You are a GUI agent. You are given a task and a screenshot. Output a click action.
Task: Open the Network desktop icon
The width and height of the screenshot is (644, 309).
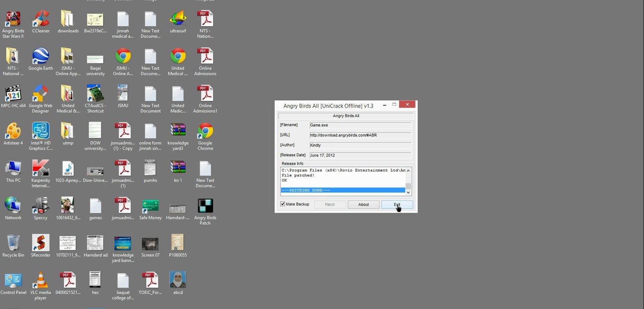click(x=13, y=206)
